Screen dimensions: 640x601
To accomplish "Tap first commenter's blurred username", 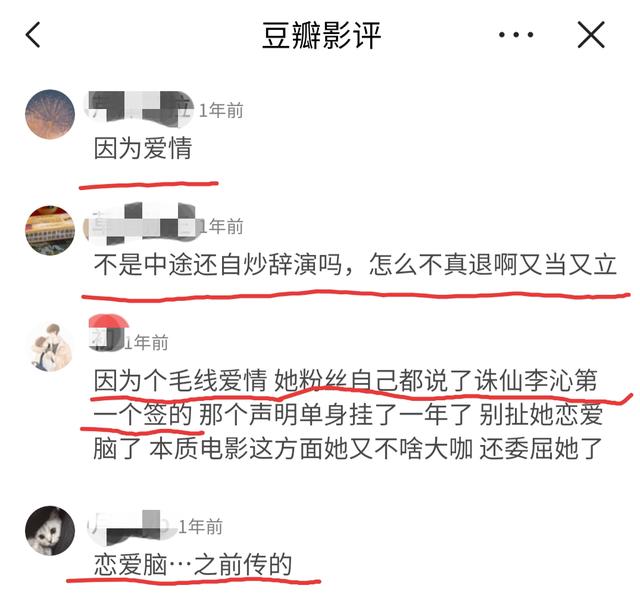I will pyautogui.click(x=140, y=107).
